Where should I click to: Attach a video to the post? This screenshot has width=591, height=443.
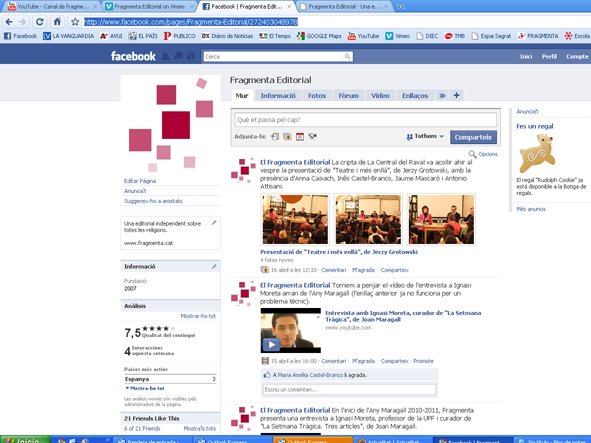(312, 136)
